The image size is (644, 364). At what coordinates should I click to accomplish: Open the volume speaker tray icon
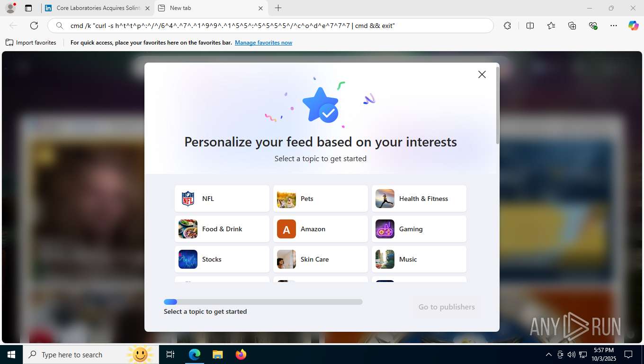tap(572, 355)
